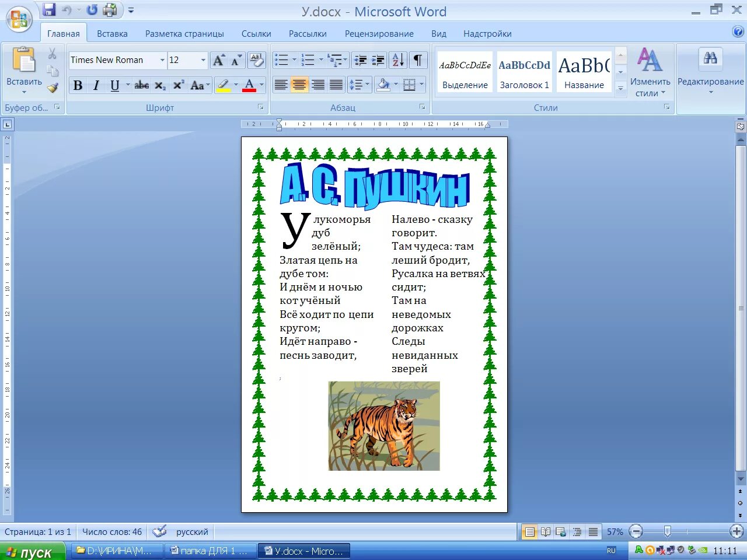Switch to Рассылки tab
The height and width of the screenshot is (560, 747).
point(308,34)
